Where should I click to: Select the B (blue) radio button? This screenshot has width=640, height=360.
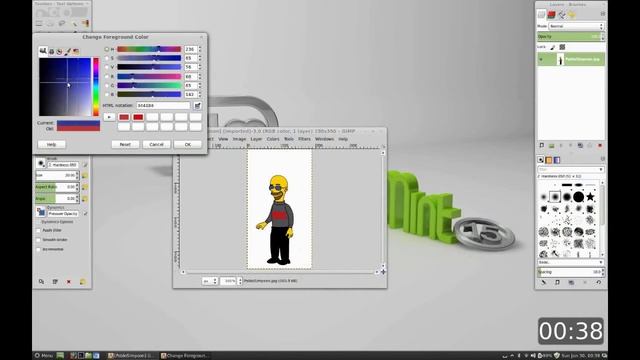107,94
